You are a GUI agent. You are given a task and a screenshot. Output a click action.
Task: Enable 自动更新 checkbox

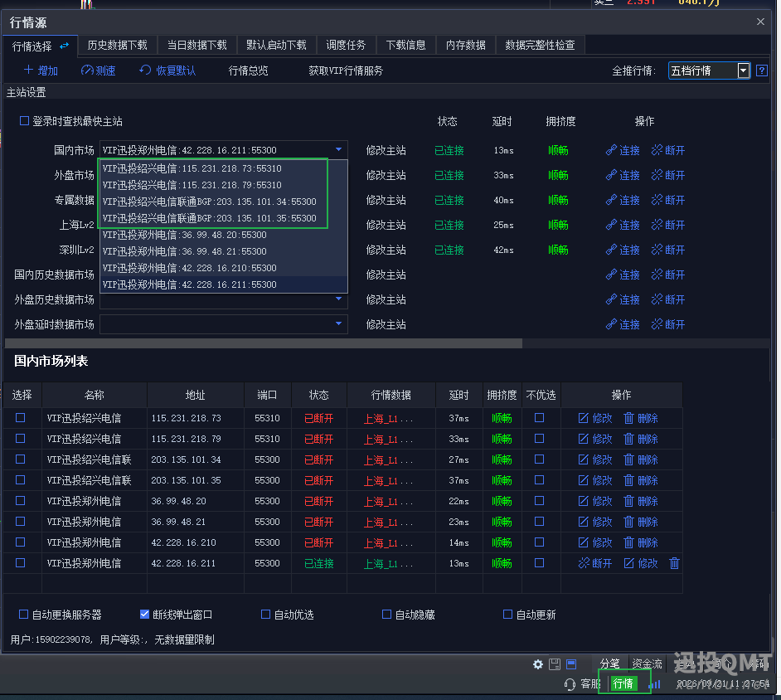(x=507, y=615)
